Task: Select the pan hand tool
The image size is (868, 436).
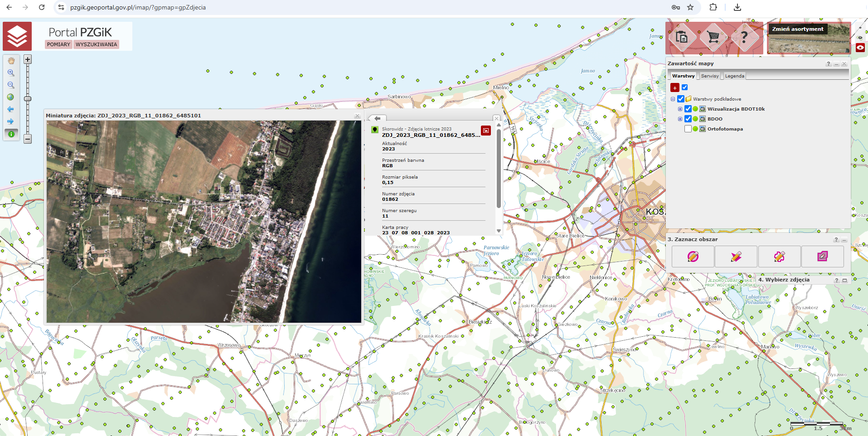Action: tap(11, 61)
